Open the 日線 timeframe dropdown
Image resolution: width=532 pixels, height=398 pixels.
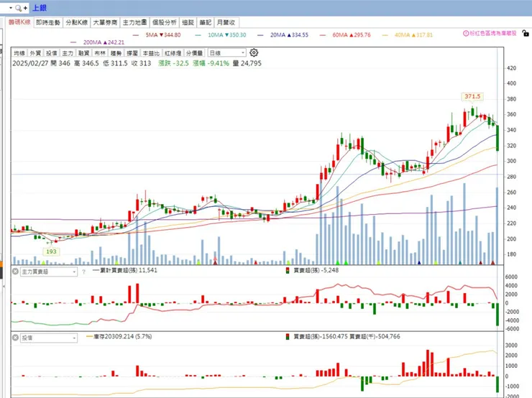(x=226, y=53)
